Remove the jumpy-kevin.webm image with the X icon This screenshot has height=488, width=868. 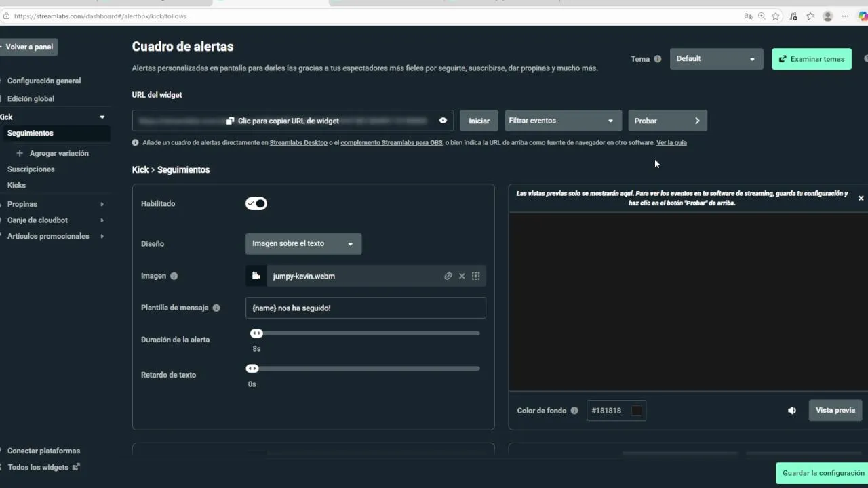click(462, 276)
